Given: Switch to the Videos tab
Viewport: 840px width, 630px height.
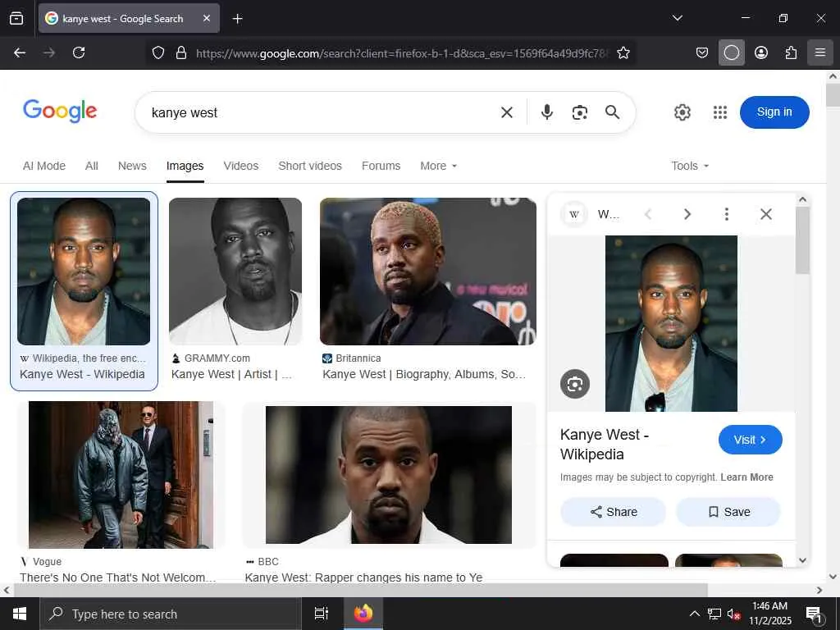Looking at the screenshot, I should click(x=241, y=166).
